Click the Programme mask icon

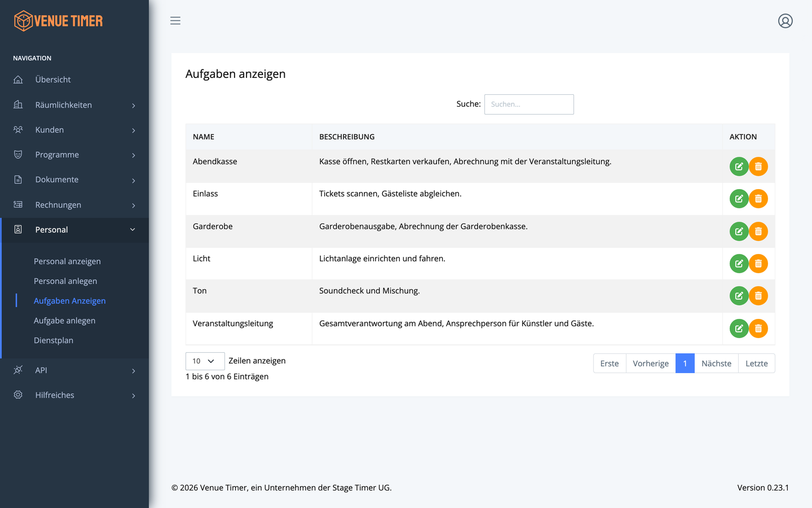click(18, 155)
